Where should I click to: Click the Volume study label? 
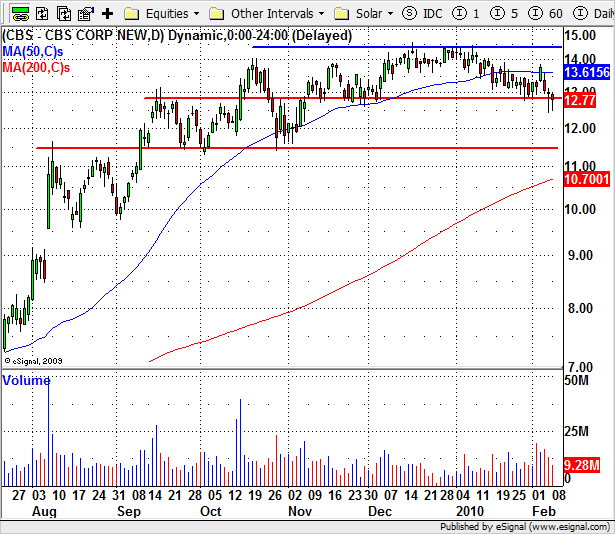(26, 380)
